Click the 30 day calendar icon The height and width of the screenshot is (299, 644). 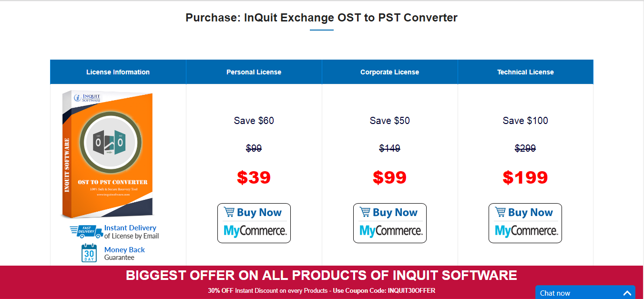pyautogui.click(x=89, y=253)
